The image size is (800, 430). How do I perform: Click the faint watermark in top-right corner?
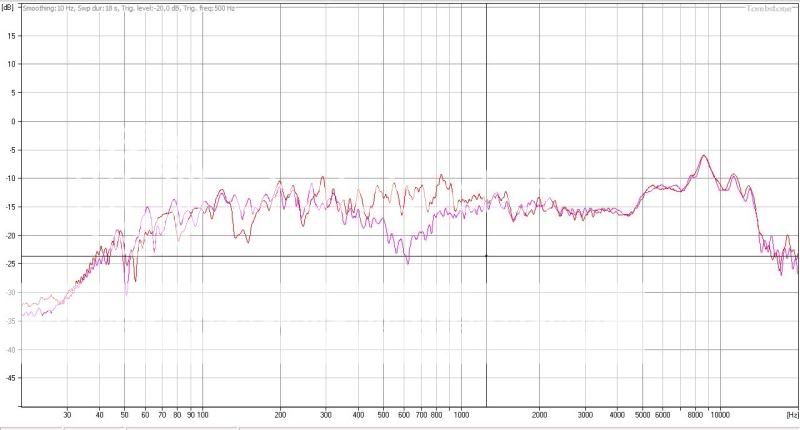tap(772, 8)
